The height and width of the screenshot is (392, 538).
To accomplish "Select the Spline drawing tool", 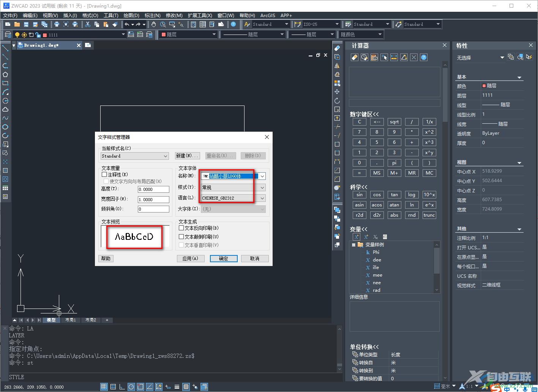I will pos(5,118).
